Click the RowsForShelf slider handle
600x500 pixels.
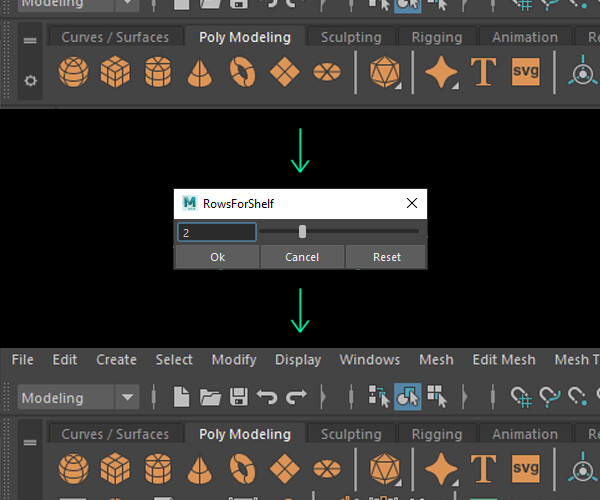point(302,231)
